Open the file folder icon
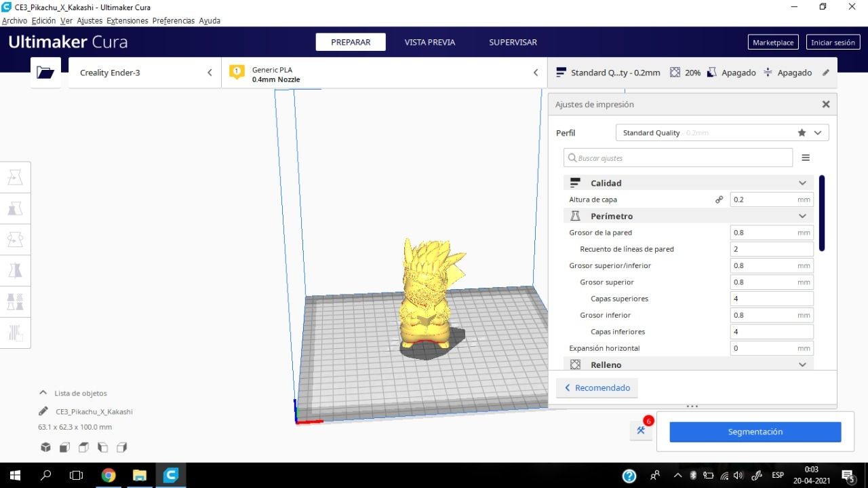Viewport: 868px width, 488px height. click(x=45, y=73)
